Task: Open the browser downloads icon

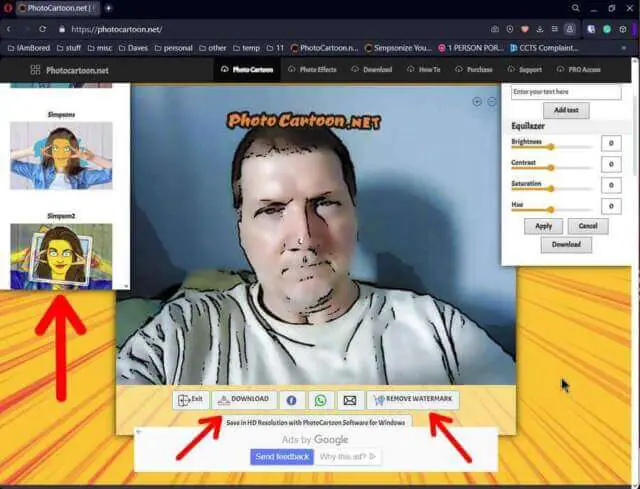Action: [x=540, y=29]
